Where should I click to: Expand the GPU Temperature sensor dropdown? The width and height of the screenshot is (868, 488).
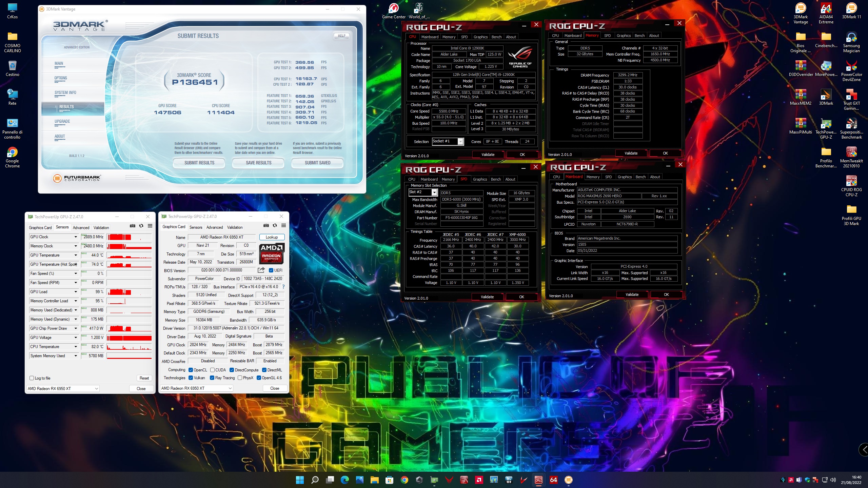(76, 255)
